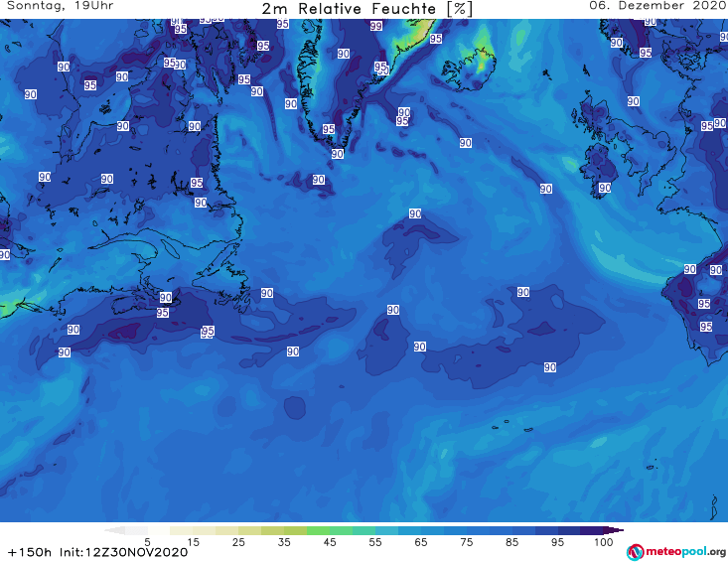The image size is (728, 562).
Task: Click the '35' tick on the color scale
Action: 284,542
